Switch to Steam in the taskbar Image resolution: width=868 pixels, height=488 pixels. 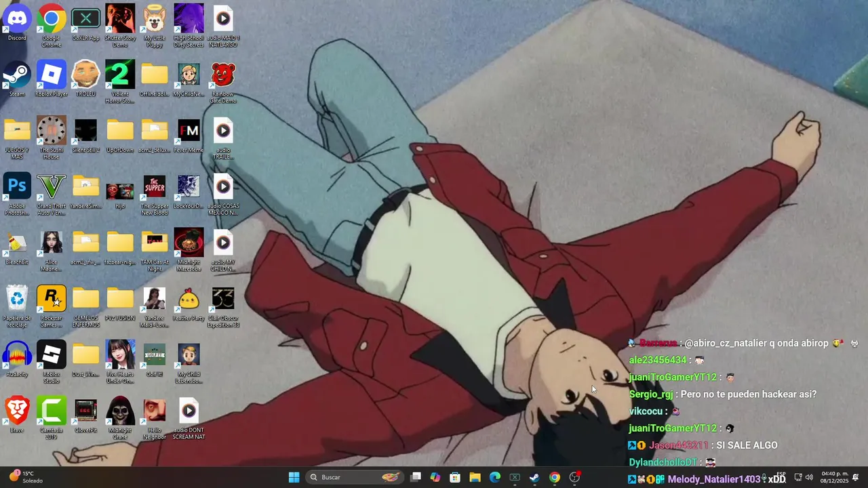point(534,477)
